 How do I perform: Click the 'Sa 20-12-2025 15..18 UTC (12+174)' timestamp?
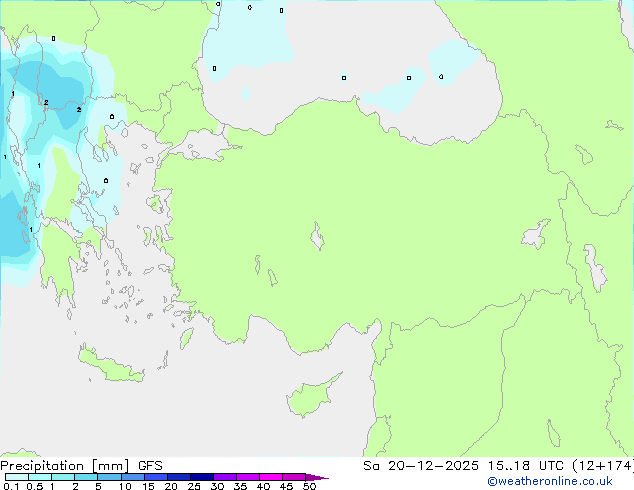pyautogui.click(x=498, y=466)
